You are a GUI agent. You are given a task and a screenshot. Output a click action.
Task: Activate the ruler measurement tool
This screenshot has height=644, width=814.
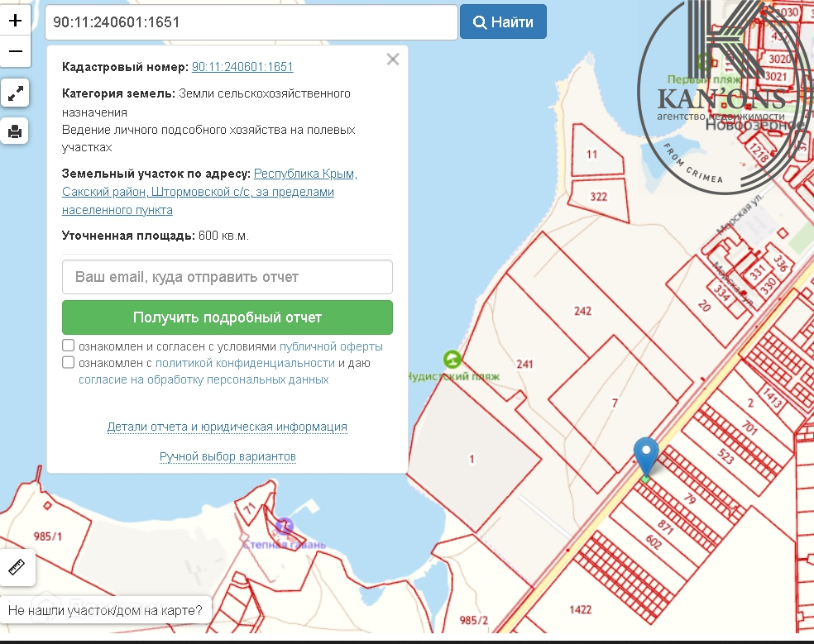point(17,566)
